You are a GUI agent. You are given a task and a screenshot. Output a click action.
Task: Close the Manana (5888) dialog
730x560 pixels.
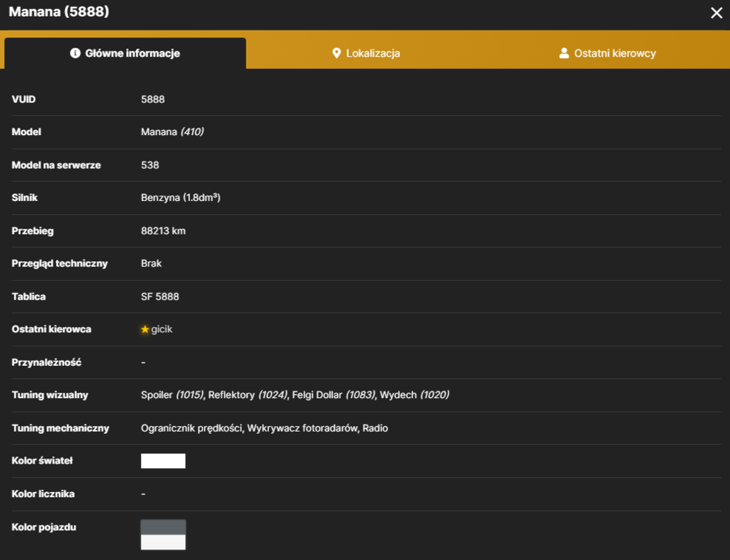pyautogui.click(x=717, y=13)
